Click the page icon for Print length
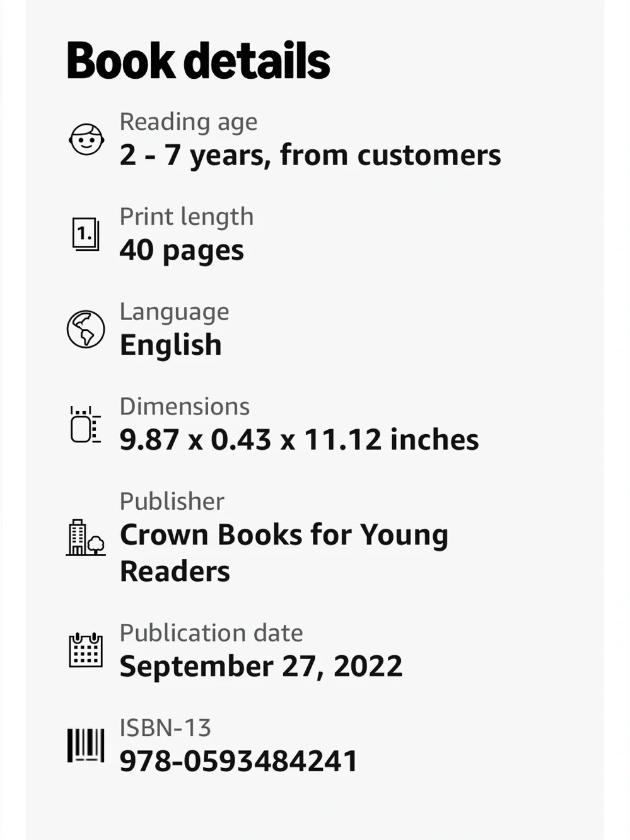The height and width of the screenshot is (840, 630). (x=86, y=234)
